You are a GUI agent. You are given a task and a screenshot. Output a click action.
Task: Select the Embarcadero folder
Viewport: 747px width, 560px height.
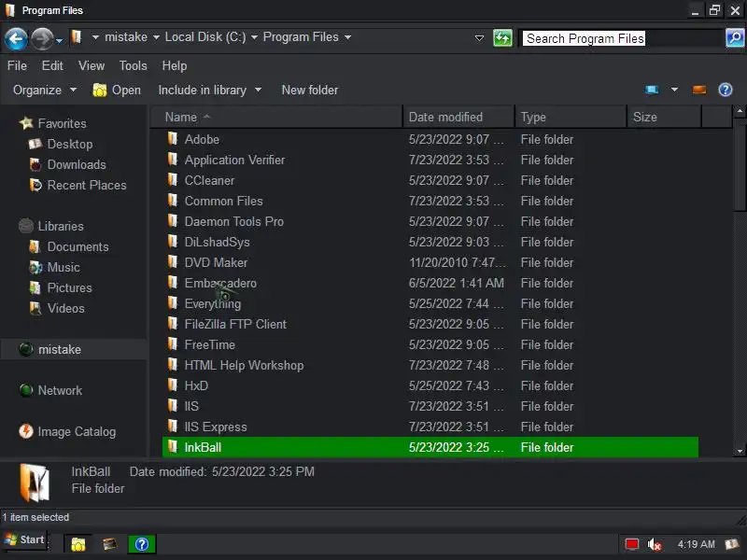tap(220, 283)
